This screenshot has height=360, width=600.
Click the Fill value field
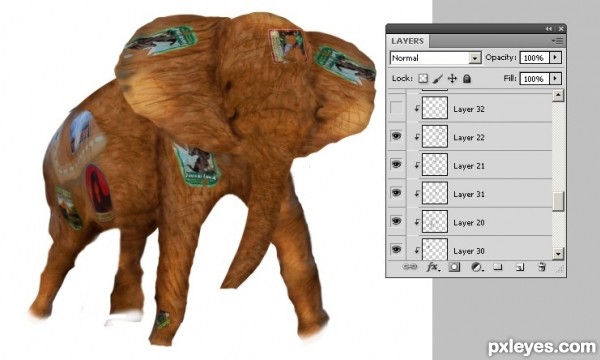pos(534,78)
